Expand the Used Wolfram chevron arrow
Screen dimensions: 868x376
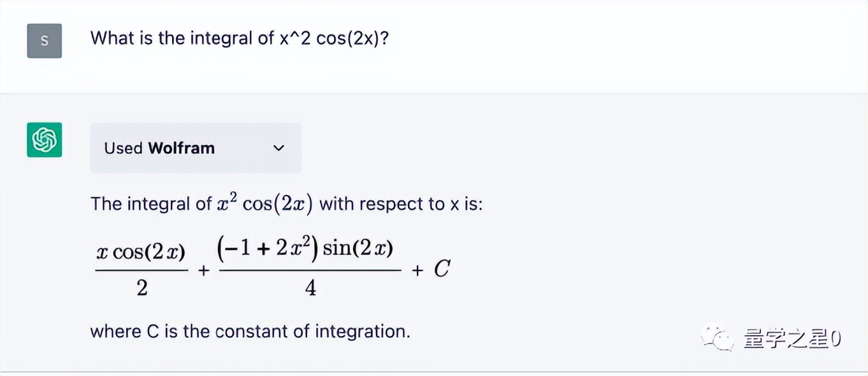[x=278, y=148]
